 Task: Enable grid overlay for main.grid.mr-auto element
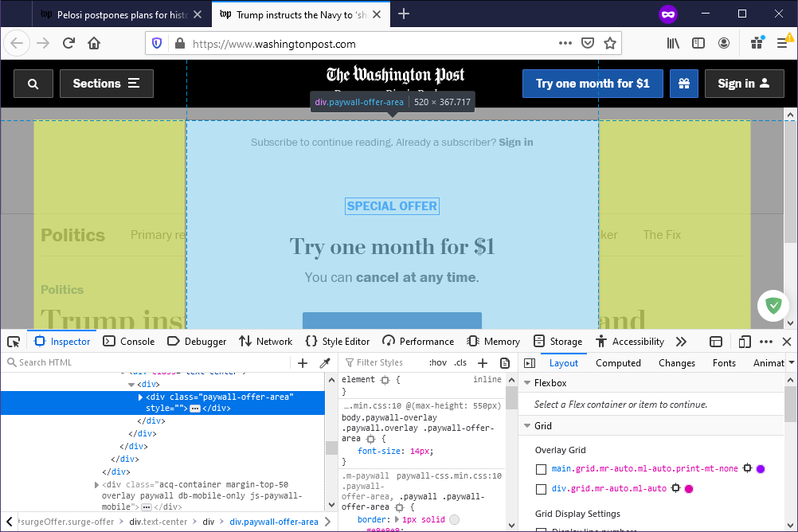(x=542, y=469)
